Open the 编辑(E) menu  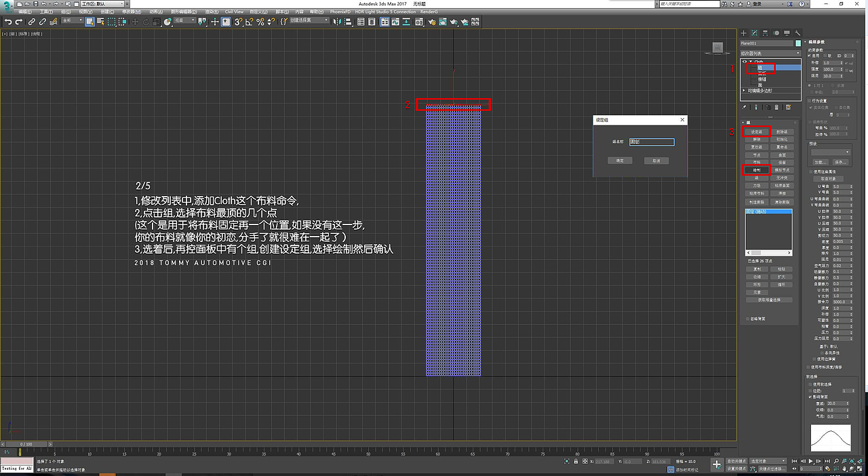(x=25, y=12)
